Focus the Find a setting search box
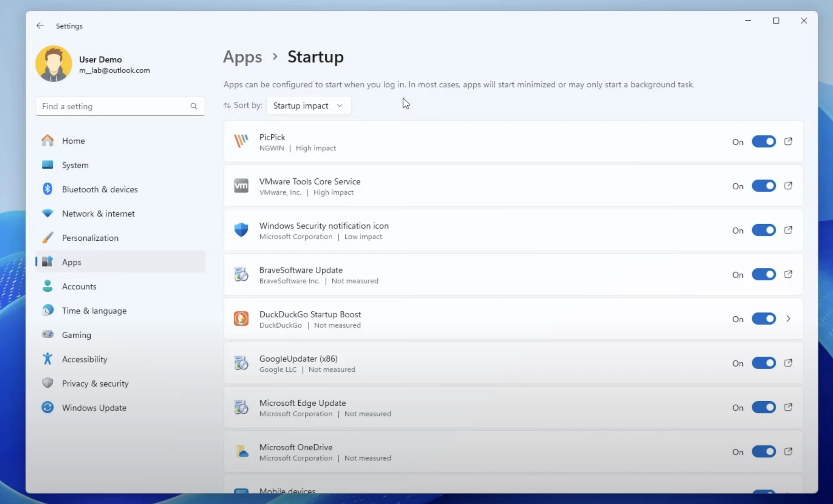 pos(120,106)
